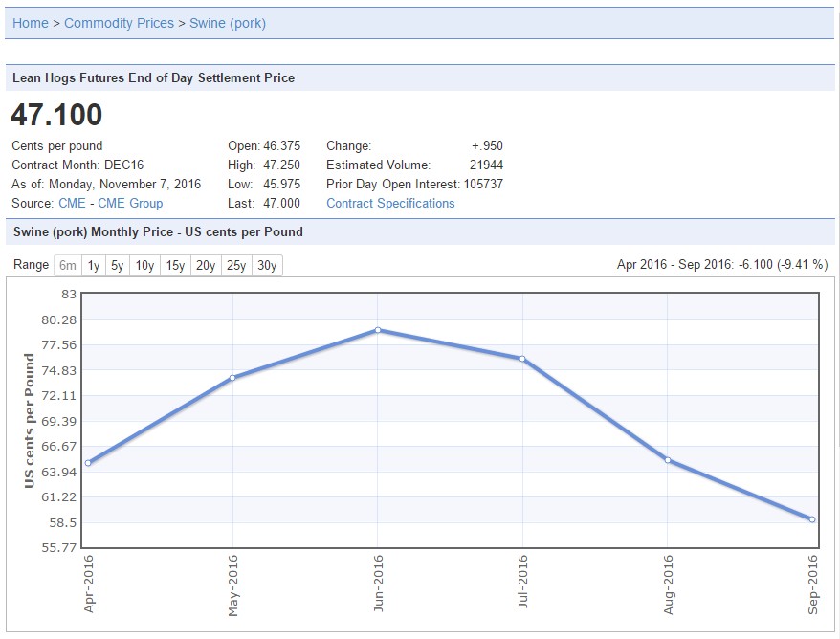
Task: Show the 30y price history
Action: [267, 266]
